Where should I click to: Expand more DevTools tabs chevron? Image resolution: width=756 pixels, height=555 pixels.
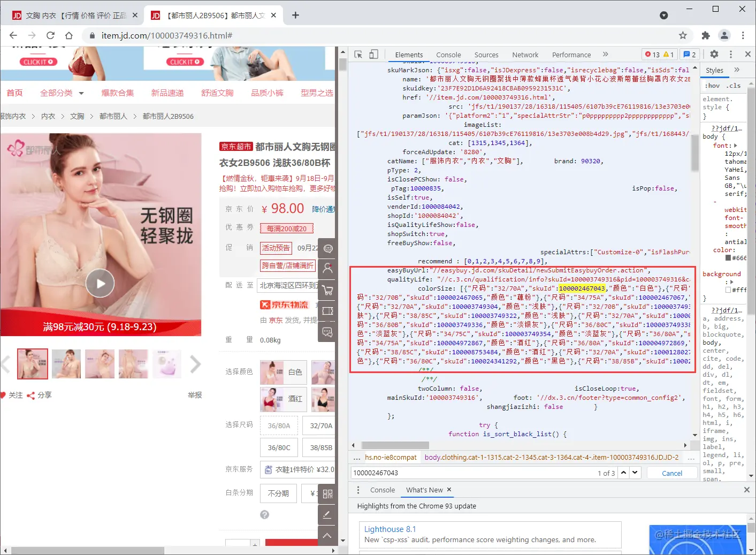(605, 54)
